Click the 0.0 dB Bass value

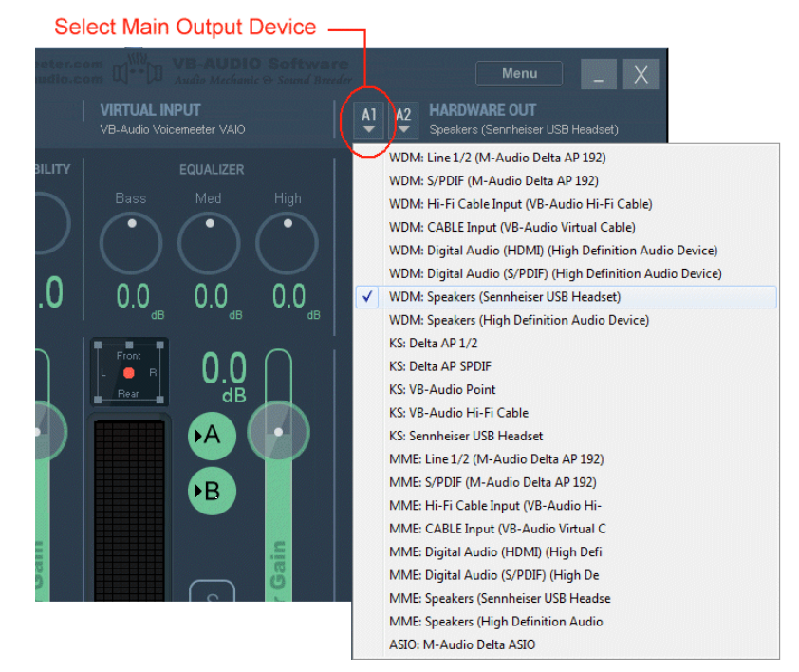click(140, 301)
